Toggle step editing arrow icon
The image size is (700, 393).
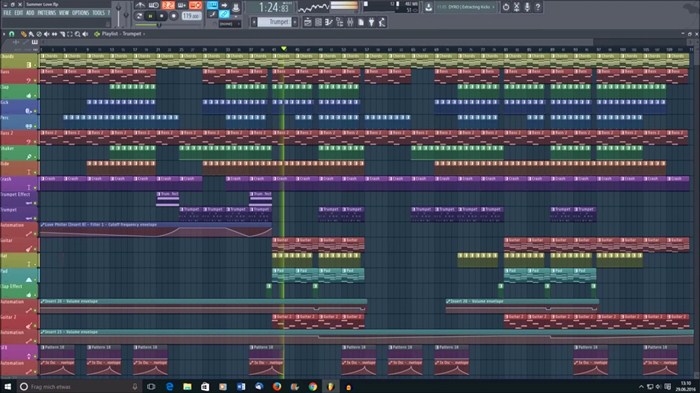pos(224,5)
